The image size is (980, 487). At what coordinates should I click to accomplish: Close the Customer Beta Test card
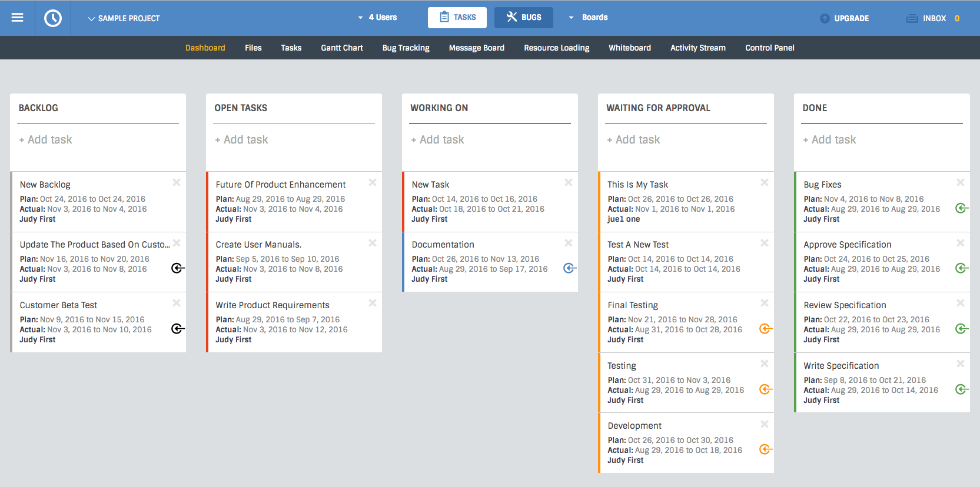pyautogui.click(x=177, y=303)
